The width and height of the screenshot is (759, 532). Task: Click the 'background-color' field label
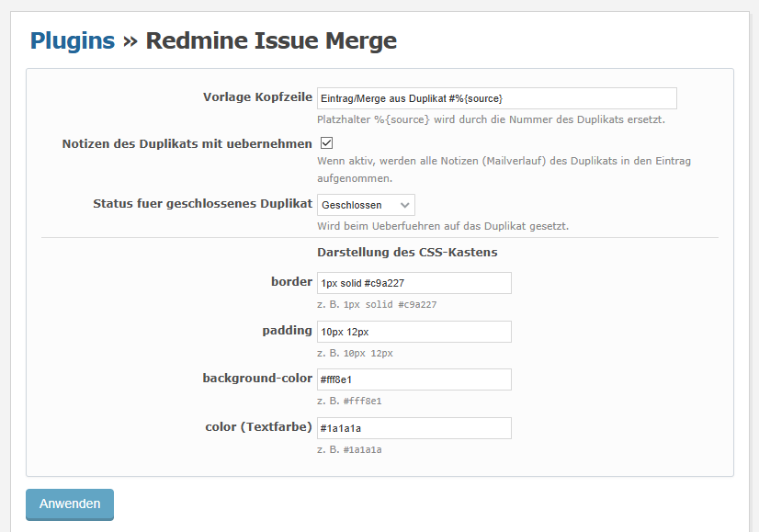[x=257, y=378]
